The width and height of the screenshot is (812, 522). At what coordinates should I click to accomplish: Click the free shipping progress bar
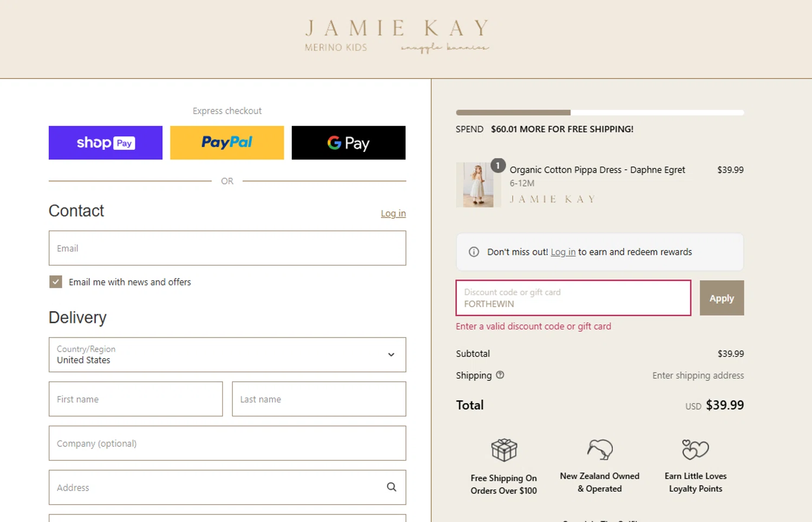coord(600,113)
